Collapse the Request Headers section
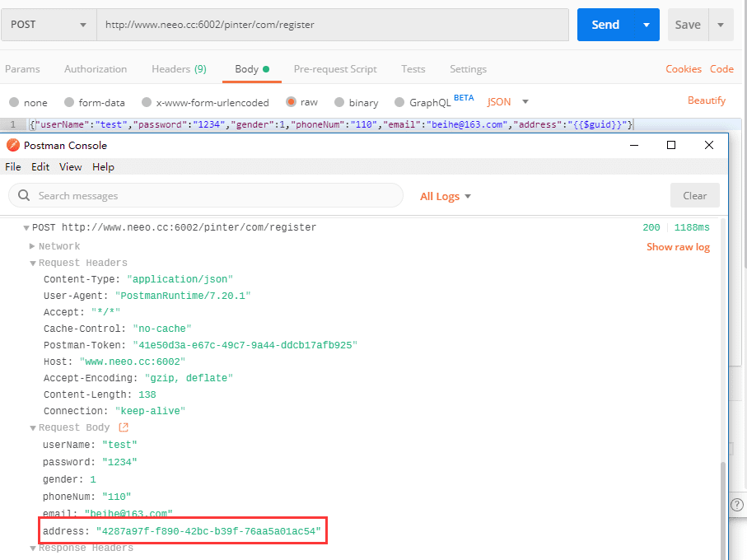Image resolution: width=747 pixels, height=560 pixels. tap(32, 263)
